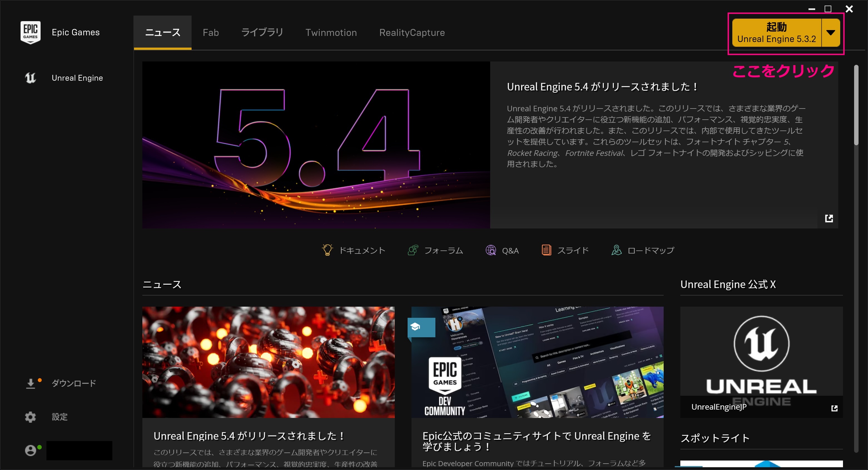Click the ロードマップ map pin icon
This screenshot has width=868, height=470.
pyautogui.click(x=616, y=250)
